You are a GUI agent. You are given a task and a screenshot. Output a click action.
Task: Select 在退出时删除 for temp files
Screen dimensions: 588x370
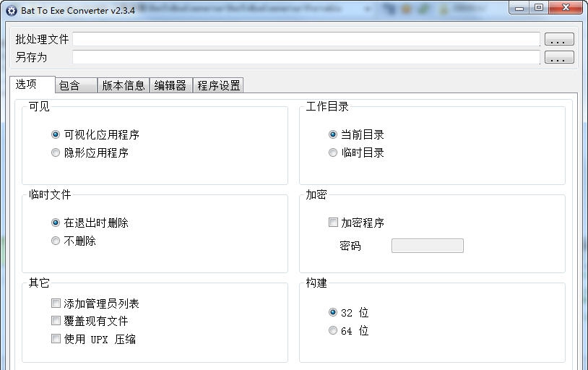(x=56, y=223)
